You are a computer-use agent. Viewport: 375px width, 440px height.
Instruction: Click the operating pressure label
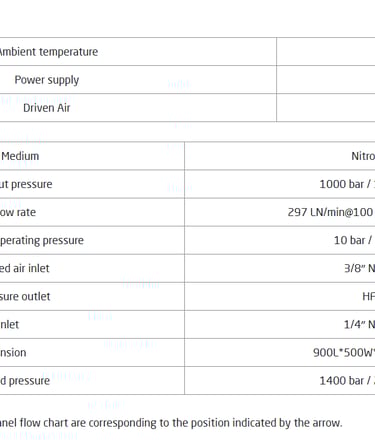(x=42, y=240)
